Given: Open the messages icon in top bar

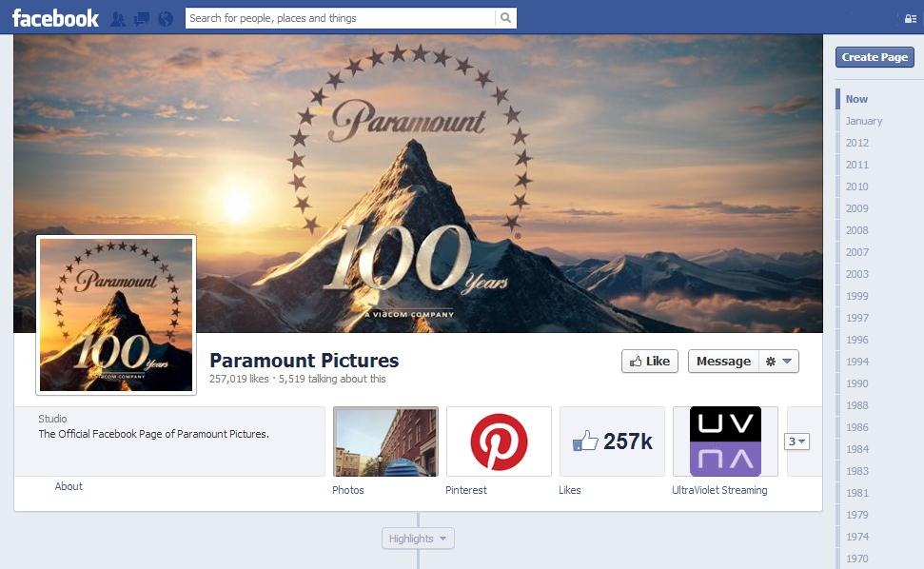Looking at the screenshot, I should point(142,19).
